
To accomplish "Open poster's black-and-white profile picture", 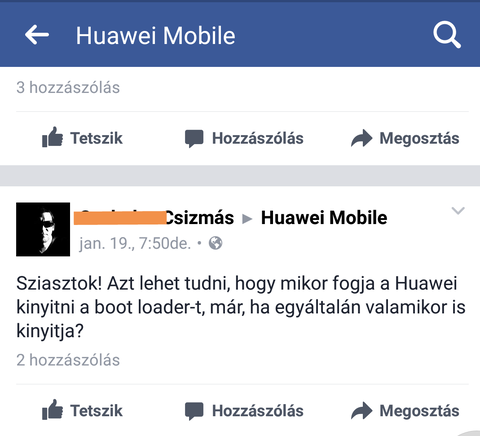I will pyautogui.click(x=43, y=229).
